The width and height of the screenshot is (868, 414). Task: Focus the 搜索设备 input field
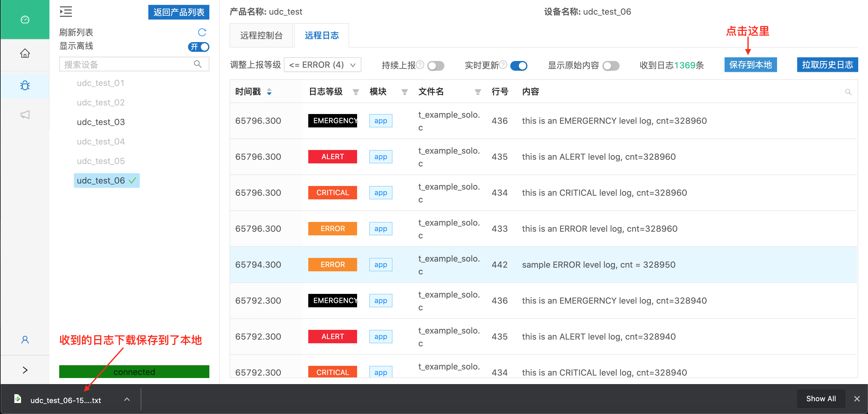[x=134, y=64]
